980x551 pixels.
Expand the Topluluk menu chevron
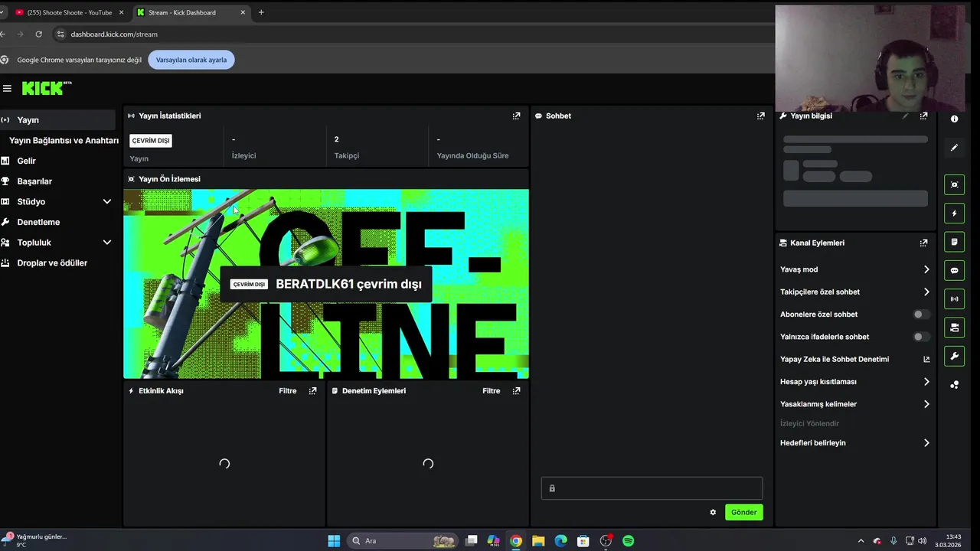(x=107, y=243)
